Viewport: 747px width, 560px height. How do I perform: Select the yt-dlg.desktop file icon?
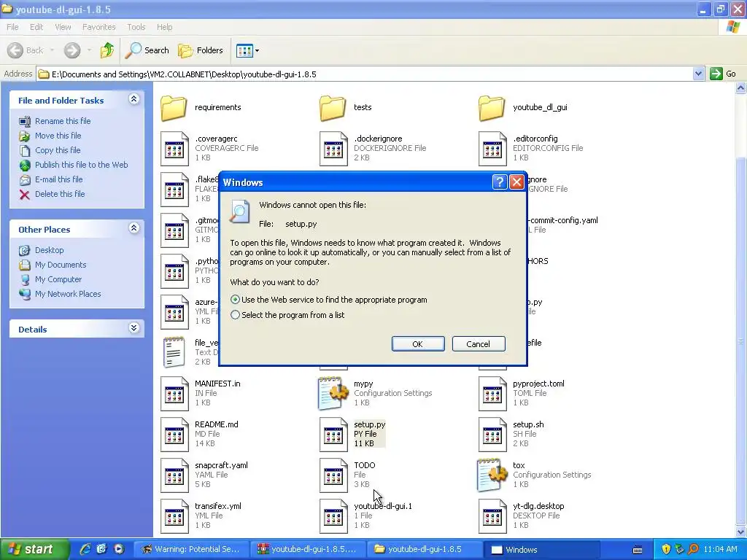tap(492, 516)
